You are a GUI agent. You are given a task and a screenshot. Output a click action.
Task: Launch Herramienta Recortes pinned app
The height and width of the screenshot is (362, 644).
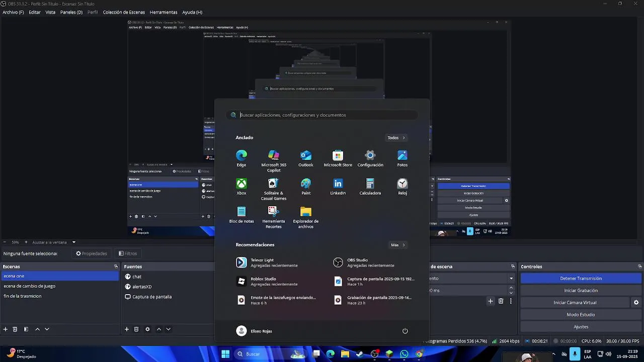click(x=274, y=217)
